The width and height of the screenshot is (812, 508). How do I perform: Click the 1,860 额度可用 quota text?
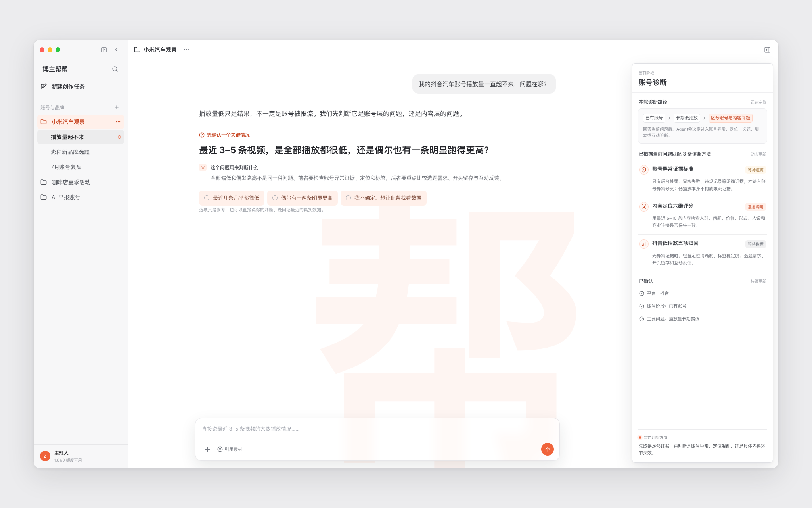pyautogui.click(x=68, y=460)
